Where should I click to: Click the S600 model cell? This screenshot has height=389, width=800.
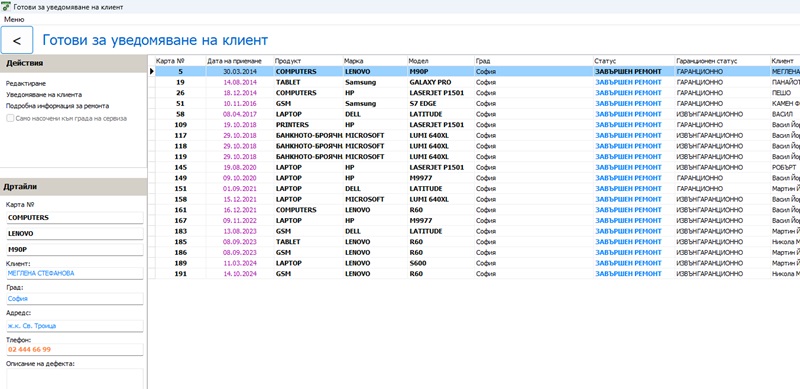[x=441, y=263]
